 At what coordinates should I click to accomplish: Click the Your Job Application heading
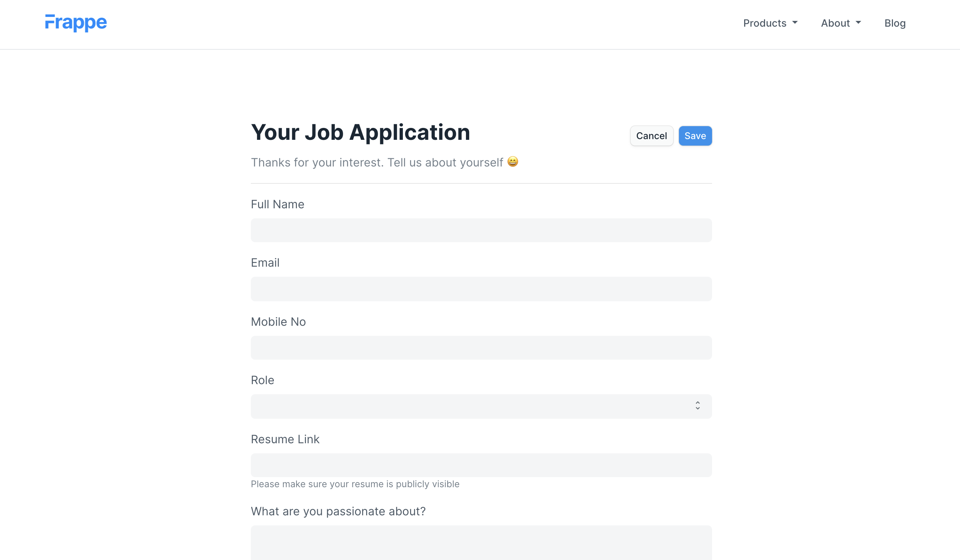coord(360,132)
